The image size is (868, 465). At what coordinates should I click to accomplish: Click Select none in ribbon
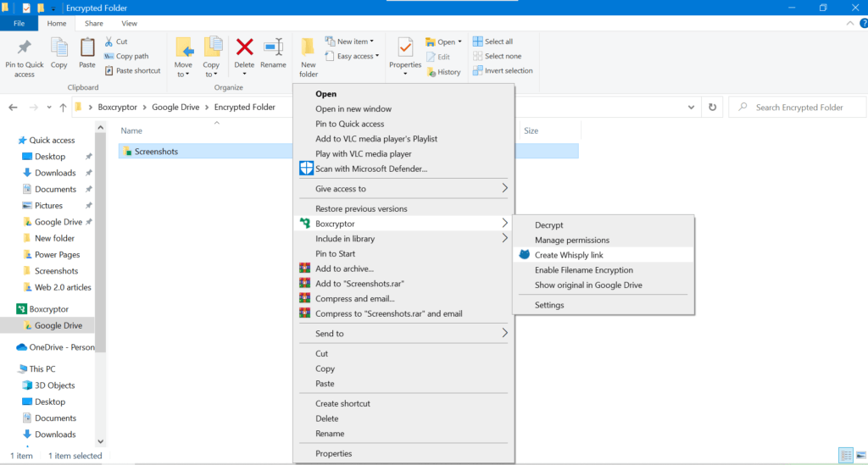[497, 56]
